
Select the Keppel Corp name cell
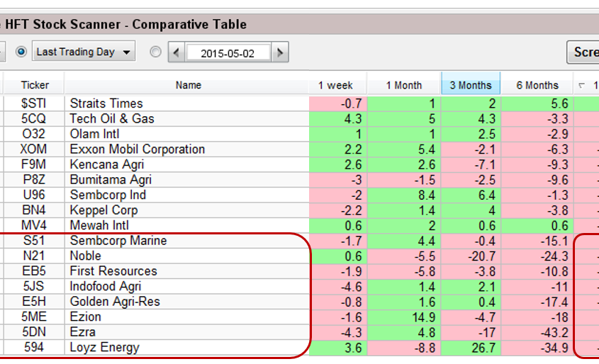click(103, 210)
